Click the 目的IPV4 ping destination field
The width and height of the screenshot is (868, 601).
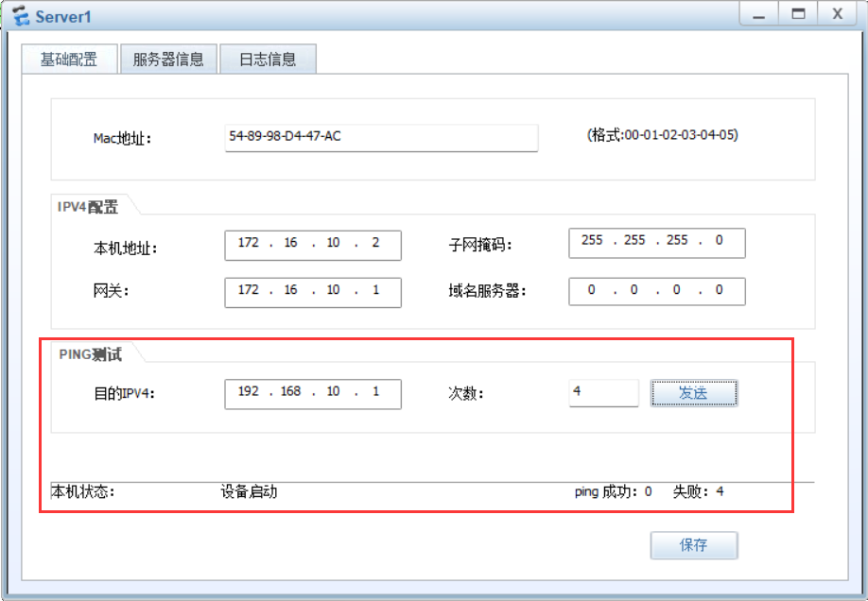point(312,394)
